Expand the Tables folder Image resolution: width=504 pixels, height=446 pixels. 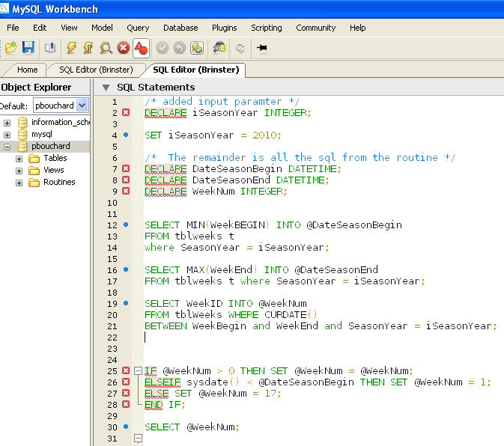[x=19, y=159]
